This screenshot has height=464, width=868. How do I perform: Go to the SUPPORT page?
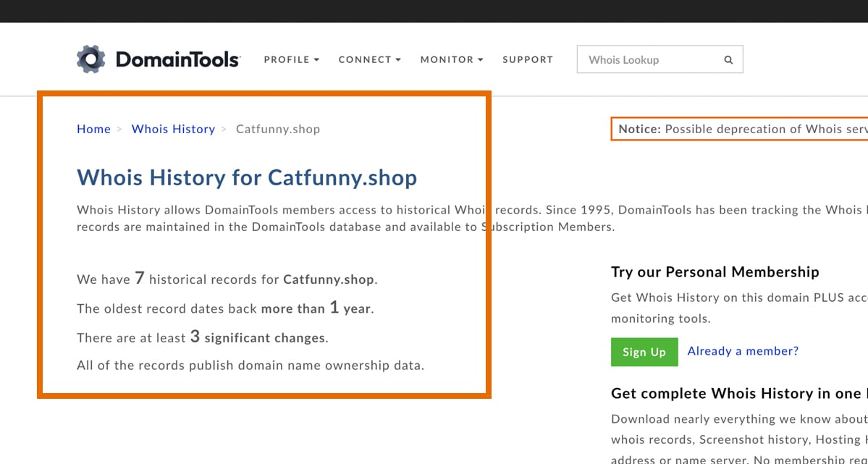point(528,60)
